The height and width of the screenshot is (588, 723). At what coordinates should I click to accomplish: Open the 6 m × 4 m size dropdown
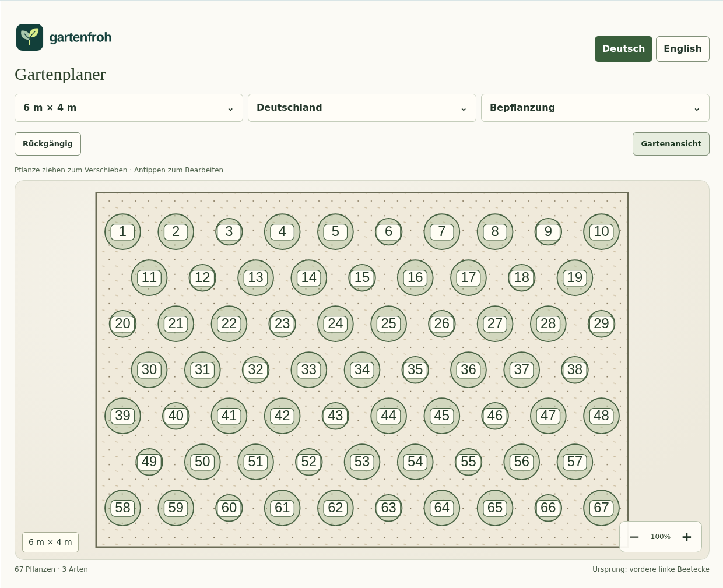click(129, 108)
